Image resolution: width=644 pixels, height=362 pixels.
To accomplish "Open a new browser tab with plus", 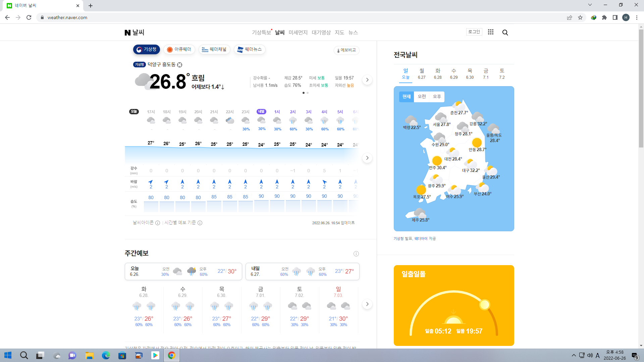I will [91, 6].
